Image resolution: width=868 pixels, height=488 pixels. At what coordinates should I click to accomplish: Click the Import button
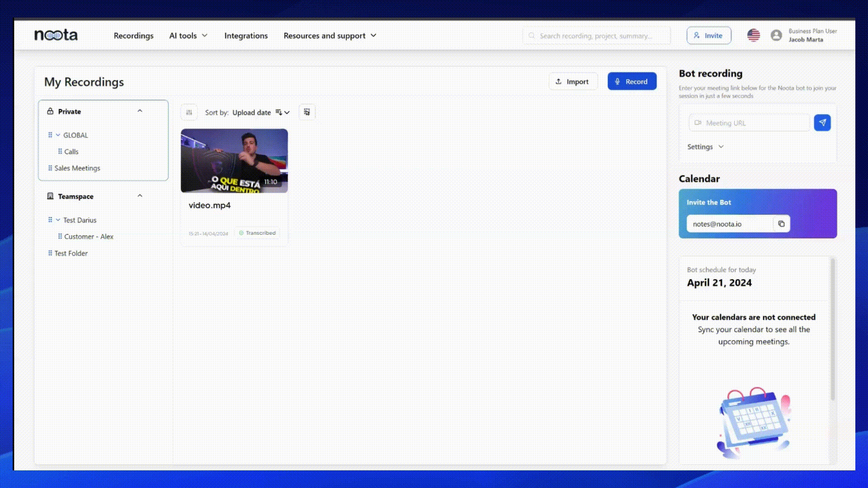[572, 81]
